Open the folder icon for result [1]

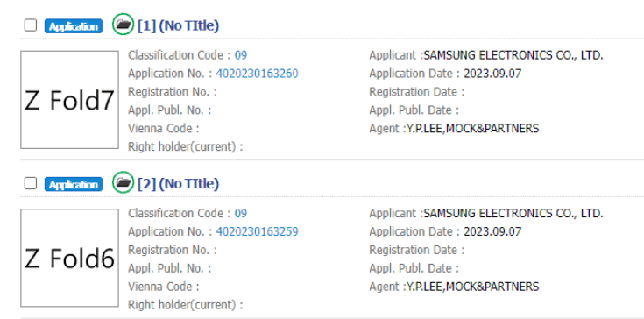tap(123, 25)
